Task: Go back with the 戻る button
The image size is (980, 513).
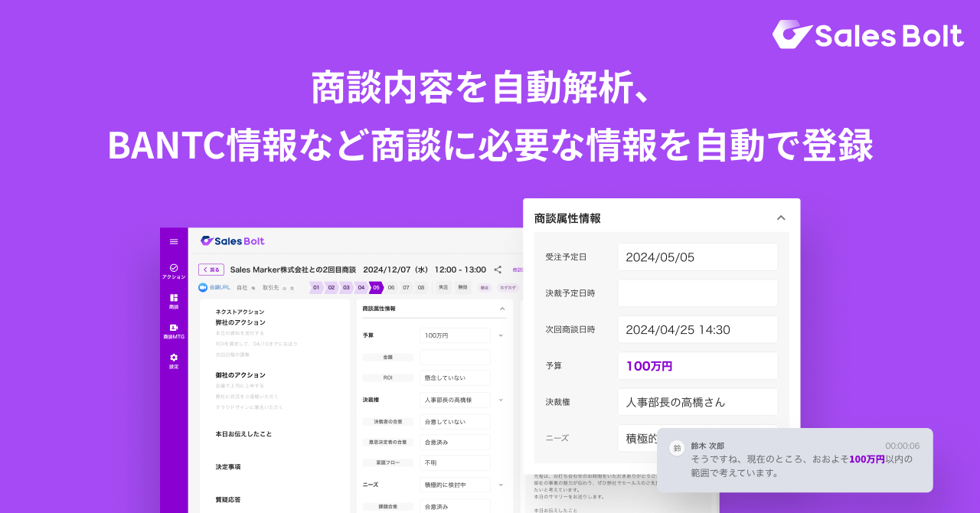Action: [211, 270]
